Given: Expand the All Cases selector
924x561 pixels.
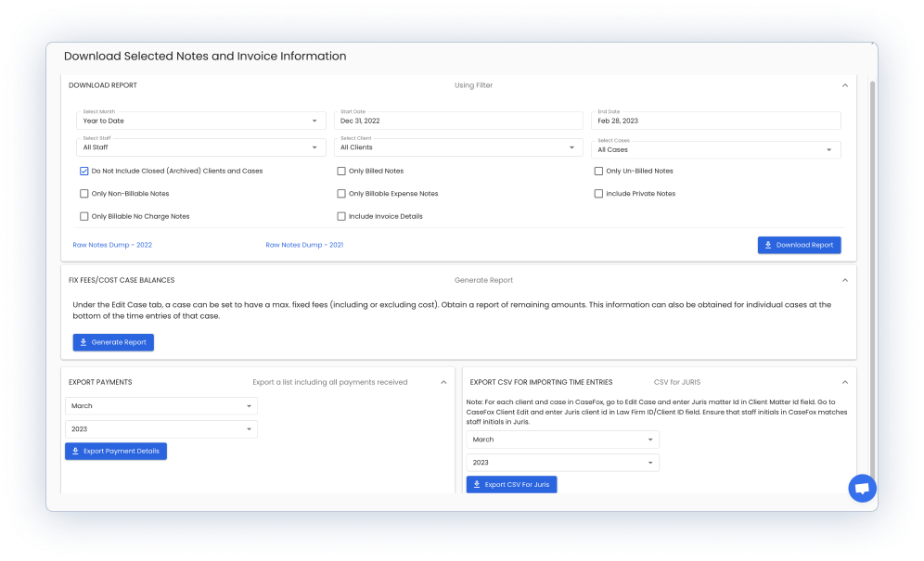Looking at the screenshot, I should (x=715, y=149).
